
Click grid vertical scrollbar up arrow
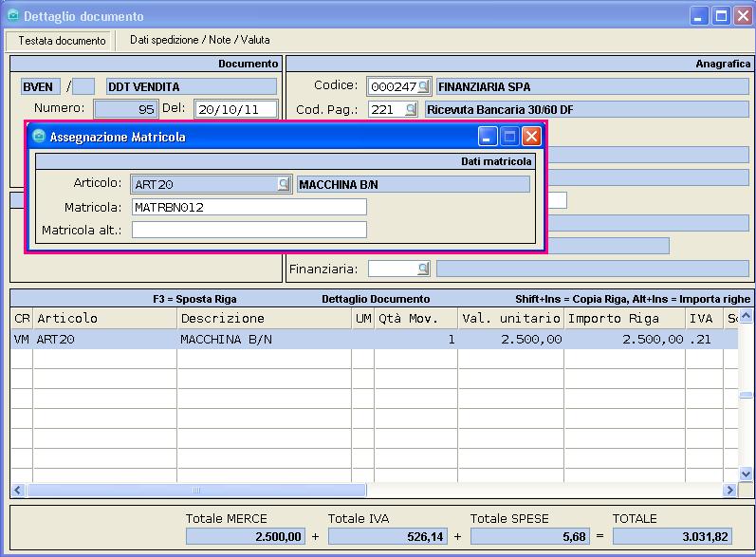746,316
